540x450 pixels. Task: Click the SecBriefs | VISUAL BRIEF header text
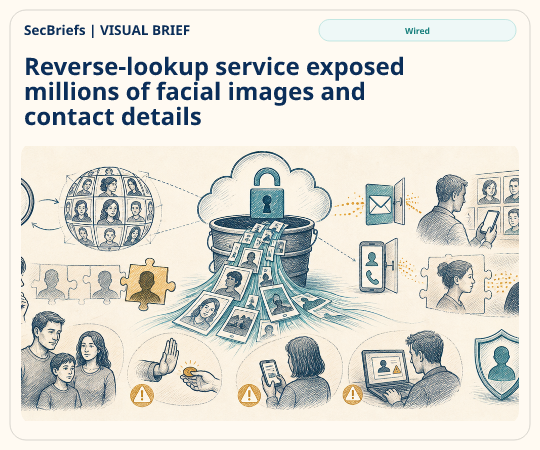pyautogui.click(x=107, y=30)
